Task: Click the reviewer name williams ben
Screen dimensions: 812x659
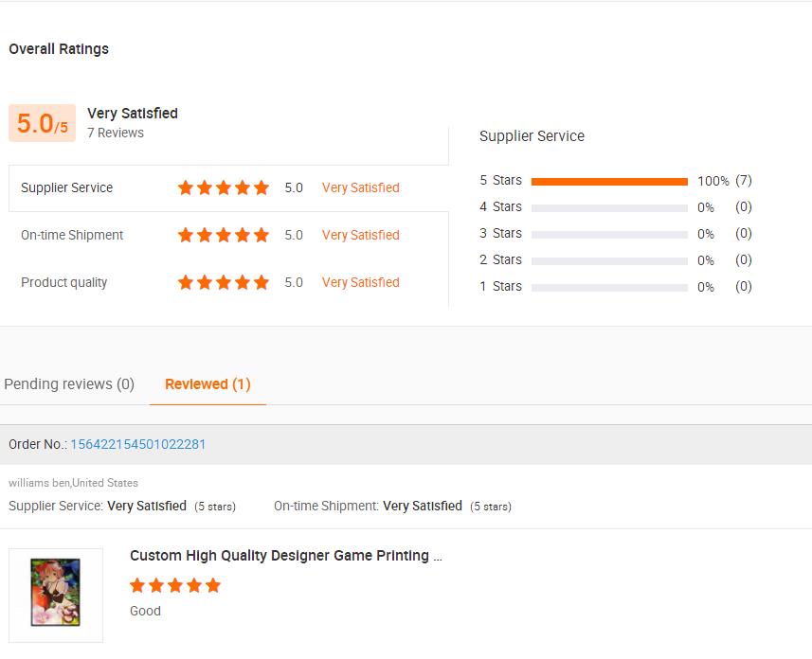Action: [x=39, y=483]
